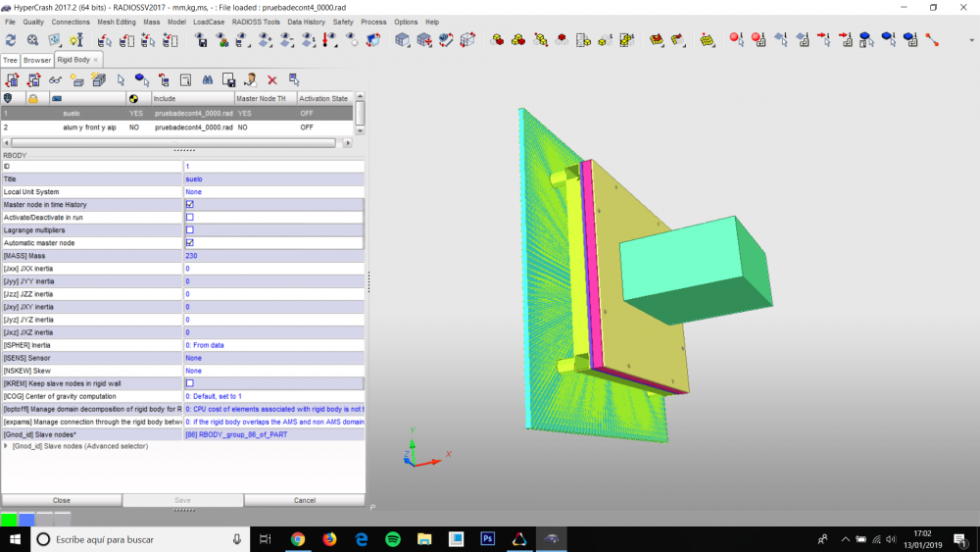Click the red arrow info selector icon
Screen dimensions: 980x552
[x=824, y=40]
